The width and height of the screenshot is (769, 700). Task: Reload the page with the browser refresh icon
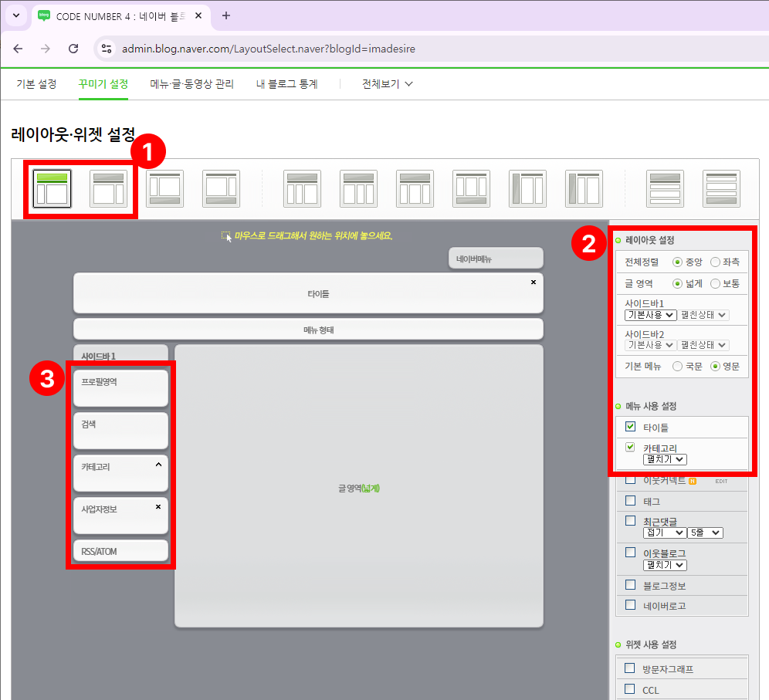click(x=73, y=49)
